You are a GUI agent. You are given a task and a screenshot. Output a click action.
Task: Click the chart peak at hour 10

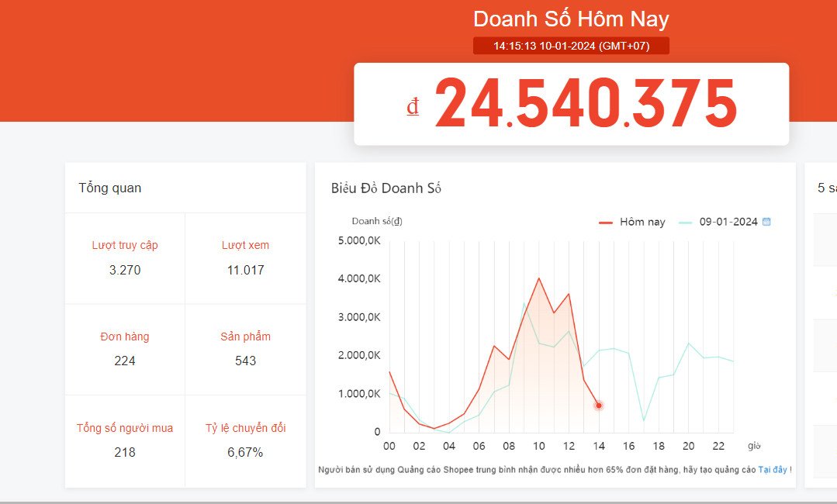click(x=538, y=278)
